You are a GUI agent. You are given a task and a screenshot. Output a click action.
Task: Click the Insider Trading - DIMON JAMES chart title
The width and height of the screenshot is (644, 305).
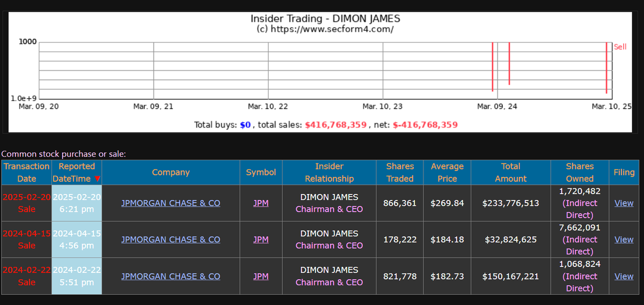click(325, 19)
